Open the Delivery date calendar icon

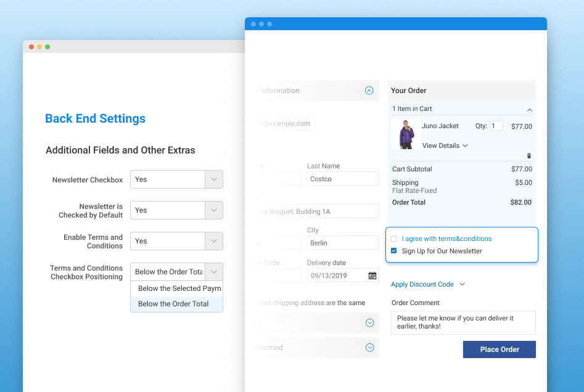tap(372, 276)
